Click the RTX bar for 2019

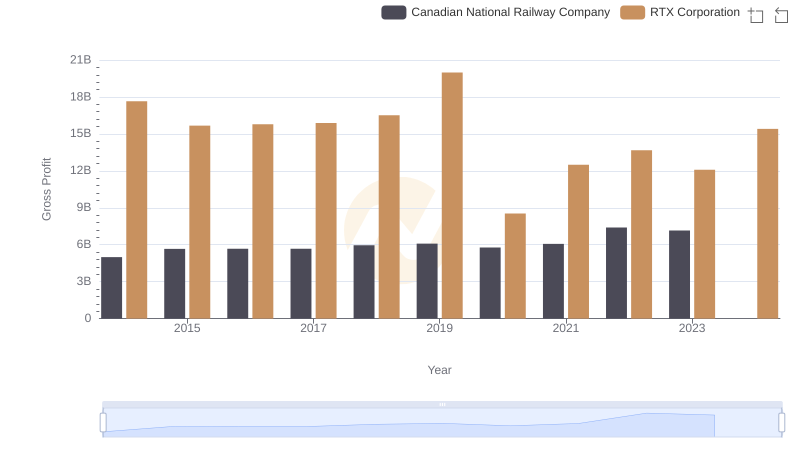click(452, 195)
